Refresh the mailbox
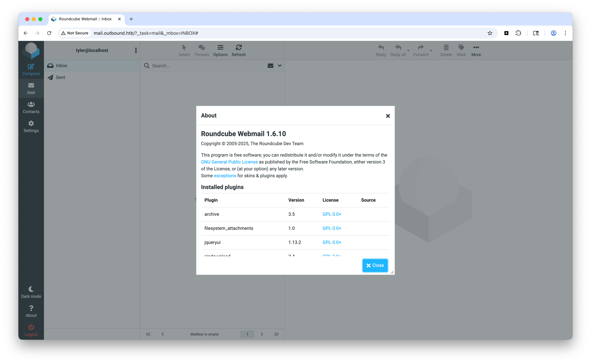The width and height of the screenshot is (591, 364). 239,50
